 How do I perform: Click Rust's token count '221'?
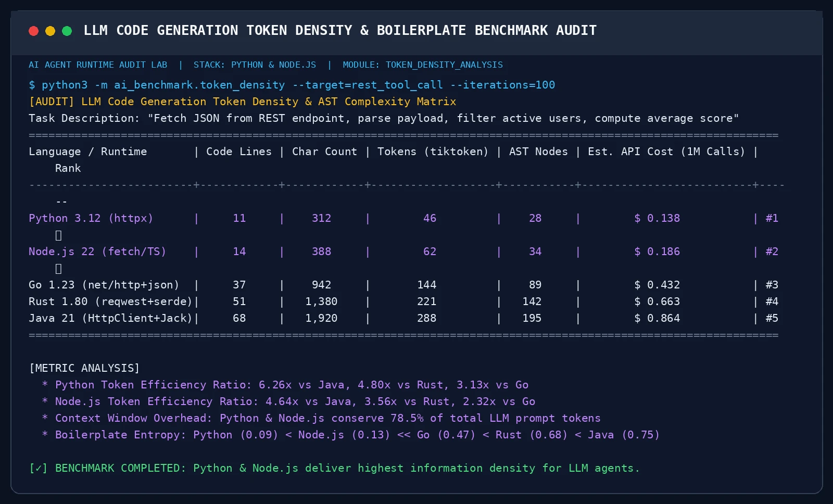coord(427,301)
